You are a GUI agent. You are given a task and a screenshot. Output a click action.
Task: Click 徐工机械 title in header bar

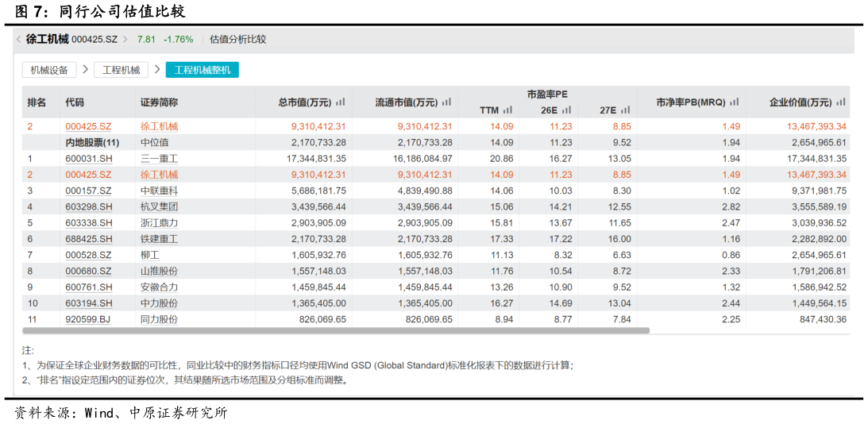(x=47, y=39)
